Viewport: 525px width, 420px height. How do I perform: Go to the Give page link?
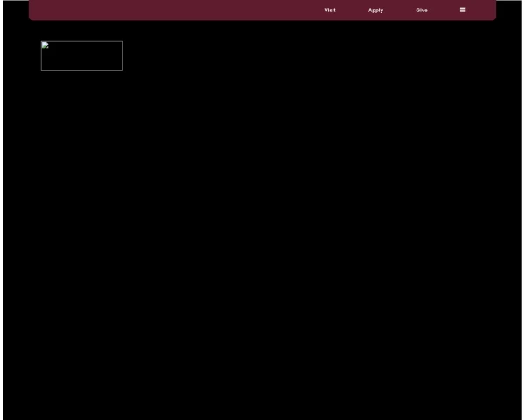click(422, 10)
